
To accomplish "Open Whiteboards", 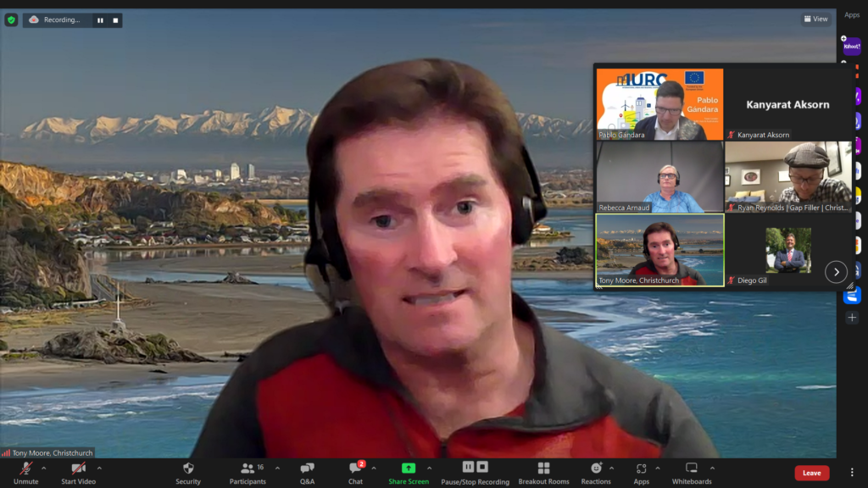I will tap(691, 472).
